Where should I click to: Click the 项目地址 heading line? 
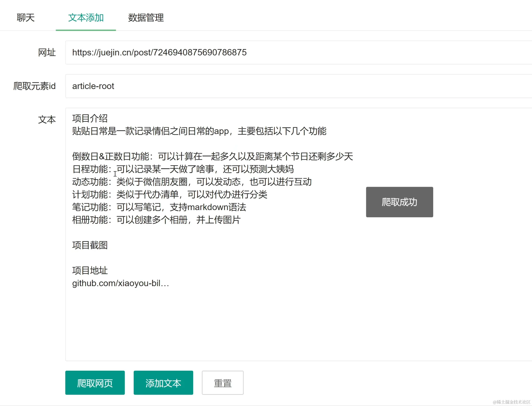[90, 270]
